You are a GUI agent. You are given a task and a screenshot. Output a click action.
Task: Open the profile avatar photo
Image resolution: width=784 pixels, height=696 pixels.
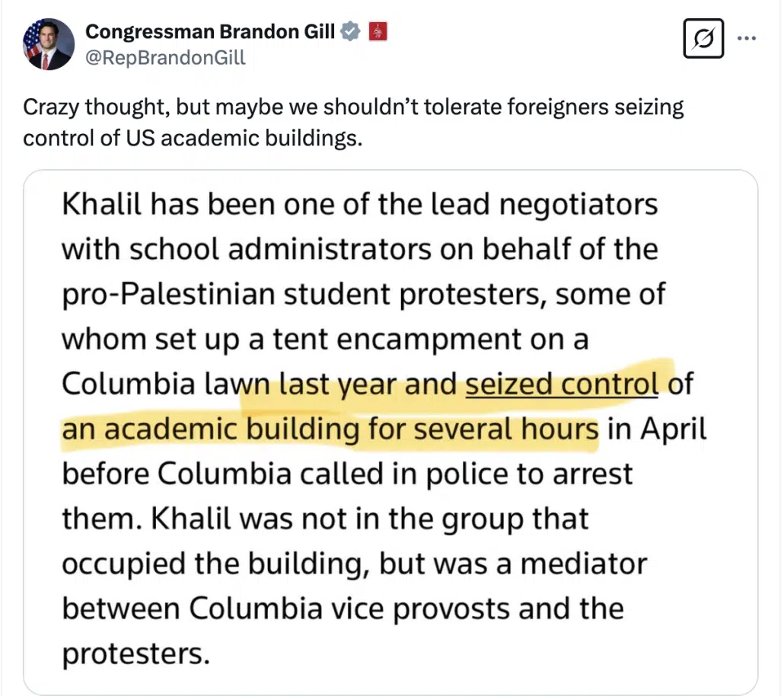point(49,44)
